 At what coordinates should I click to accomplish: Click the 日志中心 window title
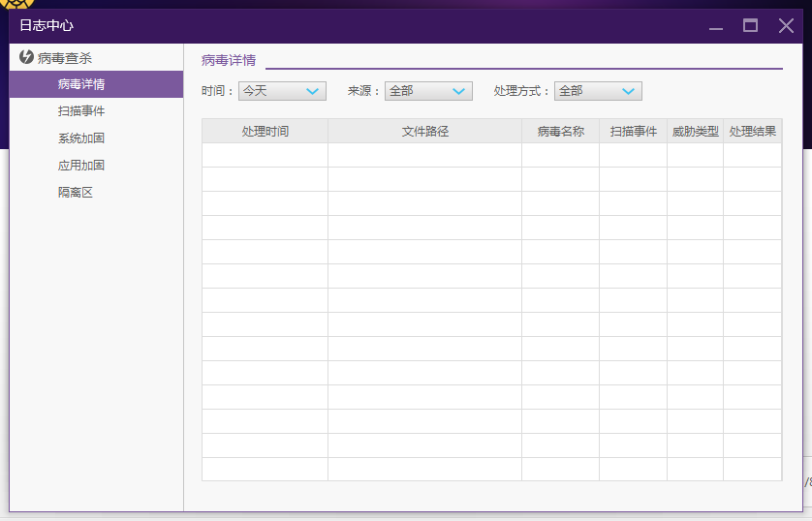point(47,25)
